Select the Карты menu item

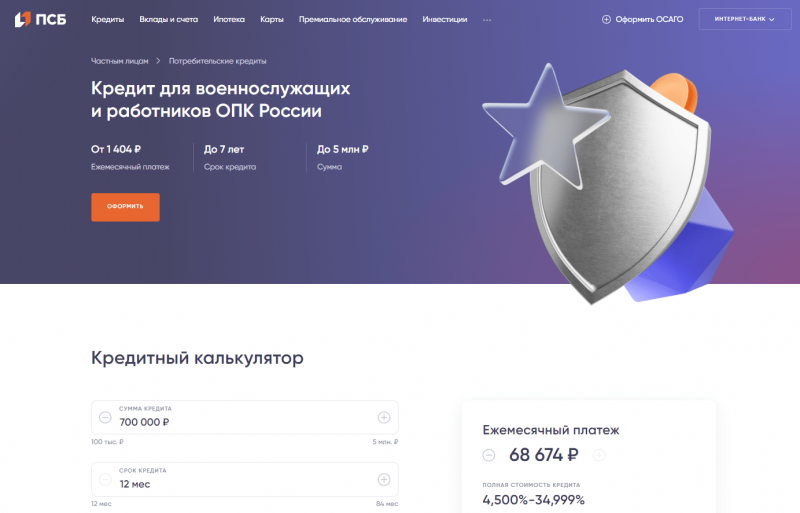271,19
